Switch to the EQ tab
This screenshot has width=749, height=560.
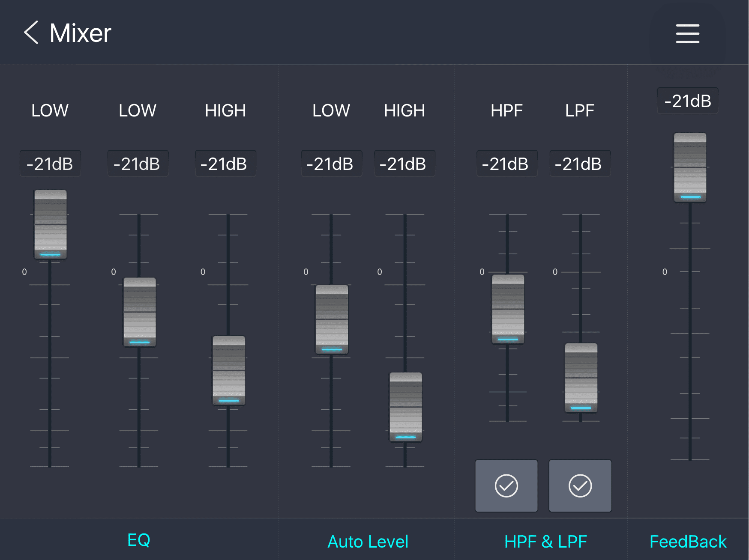[139, 540]
